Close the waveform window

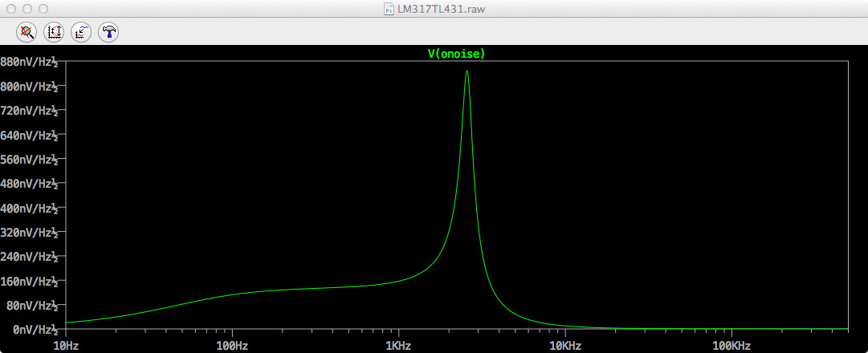click(11, 9)
